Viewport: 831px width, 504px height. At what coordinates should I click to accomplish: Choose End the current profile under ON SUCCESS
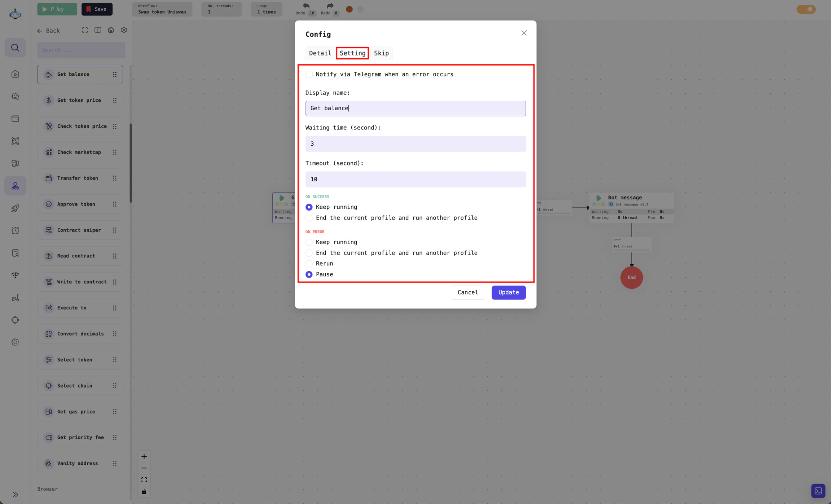[309, 218]
